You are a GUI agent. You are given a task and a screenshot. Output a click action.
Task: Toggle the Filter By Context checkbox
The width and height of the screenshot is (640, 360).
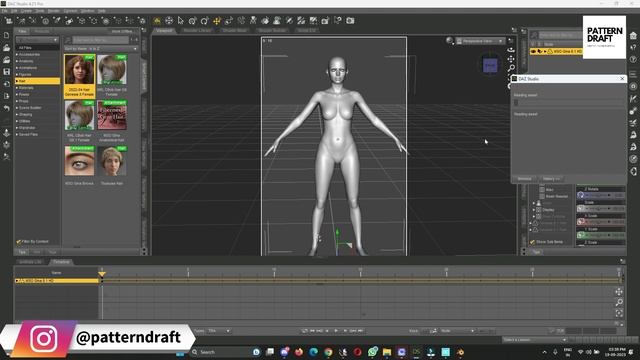point(18,242)
